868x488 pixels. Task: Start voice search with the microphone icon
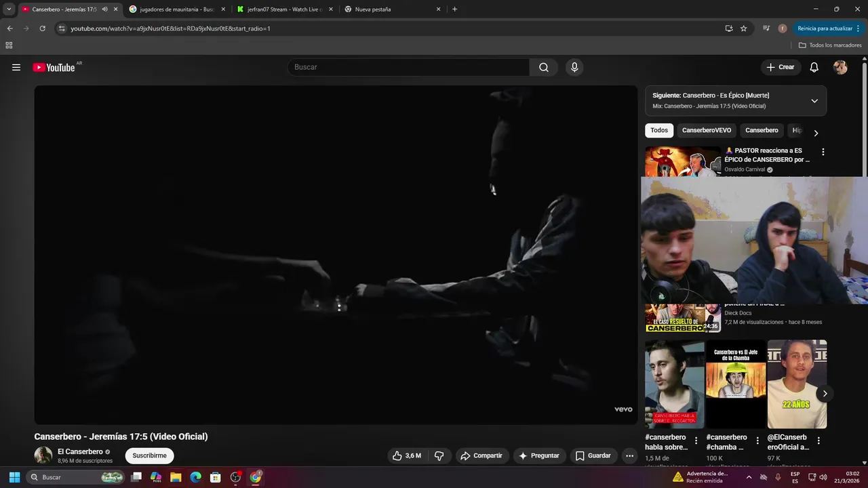(574, 67)
